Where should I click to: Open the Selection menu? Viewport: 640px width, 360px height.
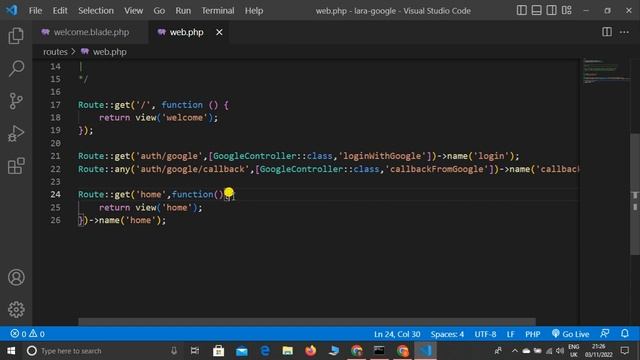click(96, 11)
